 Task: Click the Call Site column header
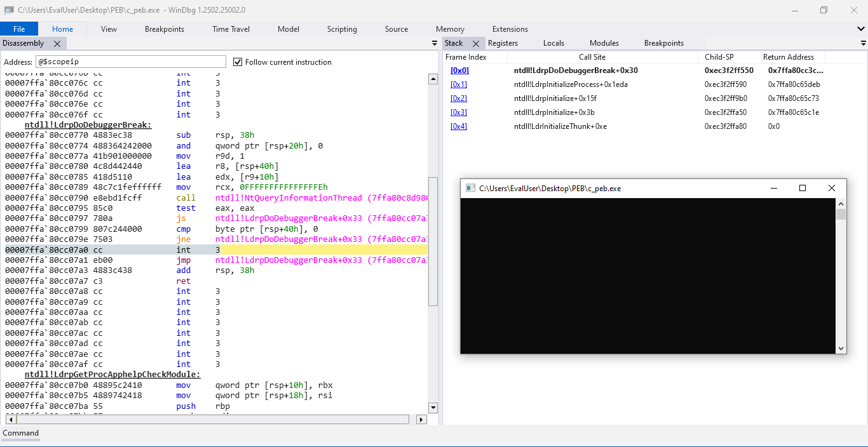pos(592,57)
